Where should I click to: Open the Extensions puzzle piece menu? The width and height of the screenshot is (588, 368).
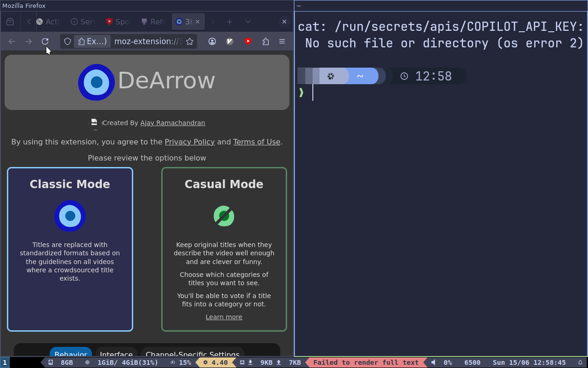266,41
